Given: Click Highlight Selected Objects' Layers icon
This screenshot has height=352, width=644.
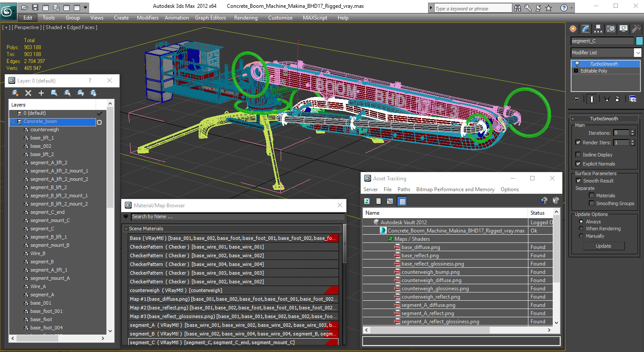Looking at the screenshot, I should tap(67, 93).
